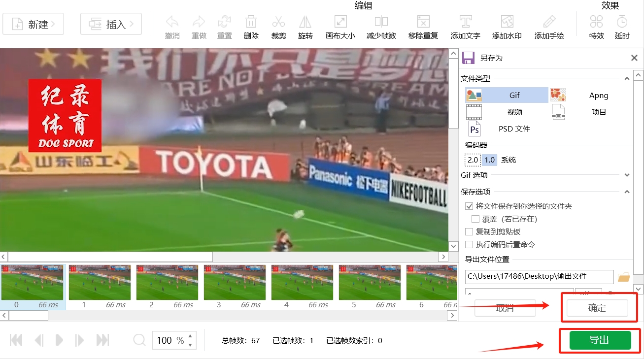Decrease zoom with down stepper arrow
The height and width of the screenshot is (359, 644).
click(x=191, y=345)
